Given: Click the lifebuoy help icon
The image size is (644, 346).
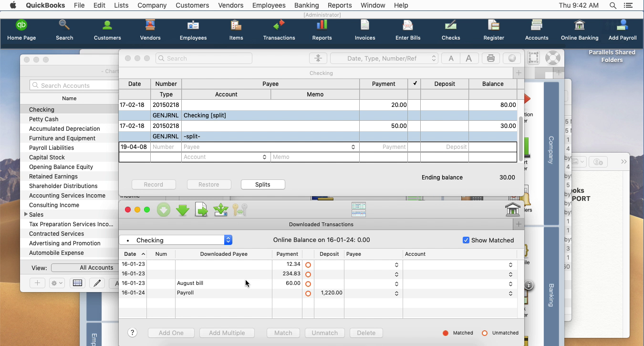Looking at the screenshot, I should point(552,58).
